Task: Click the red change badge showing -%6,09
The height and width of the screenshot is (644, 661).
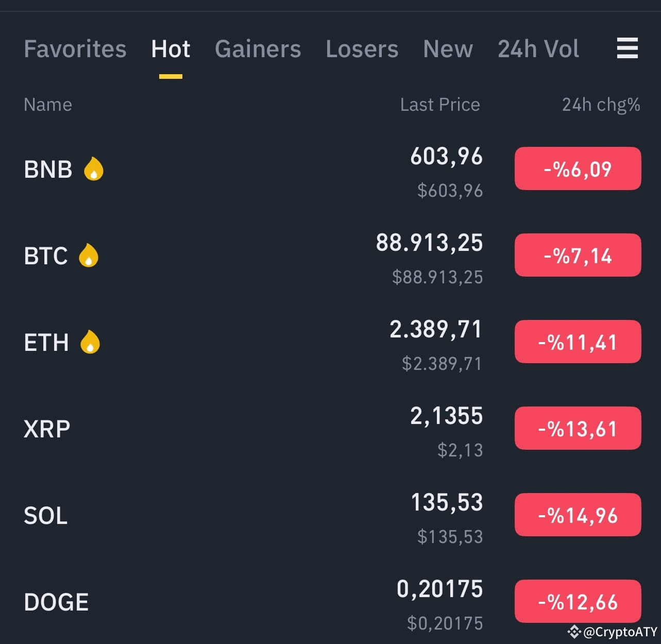Action: (x=578, y=168)
